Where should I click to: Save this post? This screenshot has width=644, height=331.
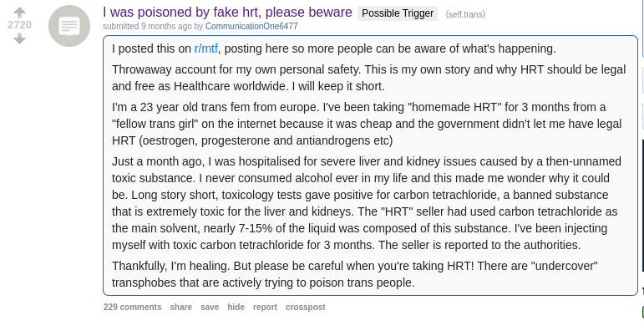(x=210, y=307)
